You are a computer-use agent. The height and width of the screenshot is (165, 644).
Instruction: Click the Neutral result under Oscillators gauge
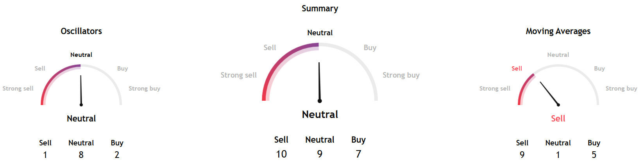click(x=81, y=118)
